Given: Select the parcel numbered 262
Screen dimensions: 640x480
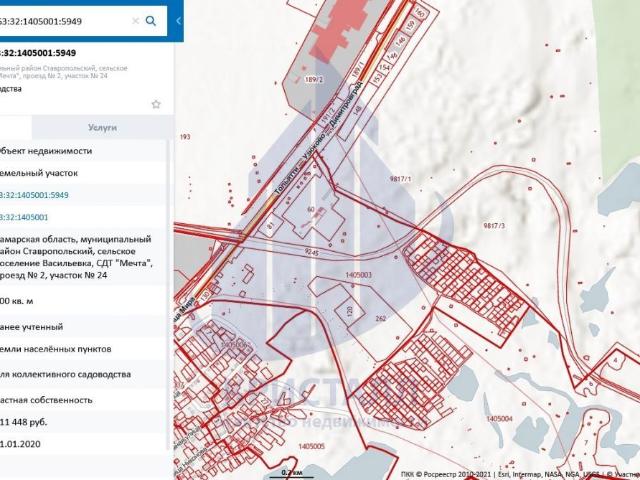Looking at the screenshot, I should click(x=381, y=319).
